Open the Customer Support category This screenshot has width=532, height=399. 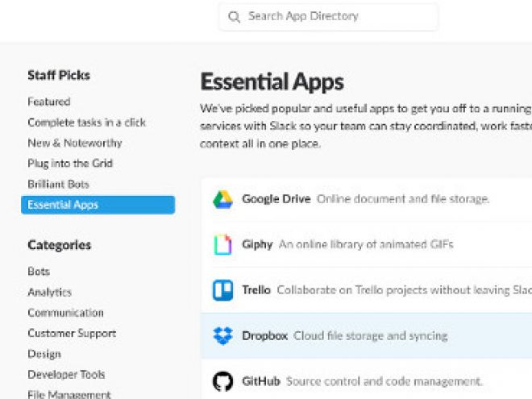click(x=72, y=333)
